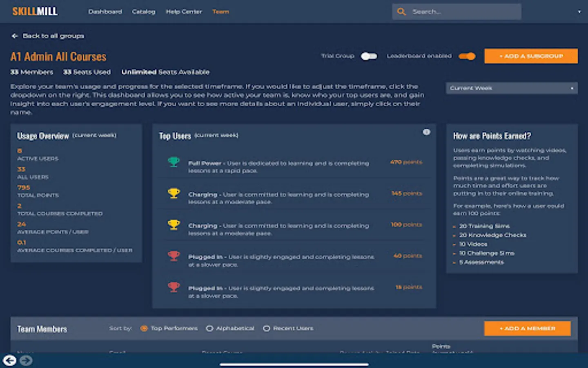Click the Active Users stat label
Screen dimensions: 588x368
point(38,159)
